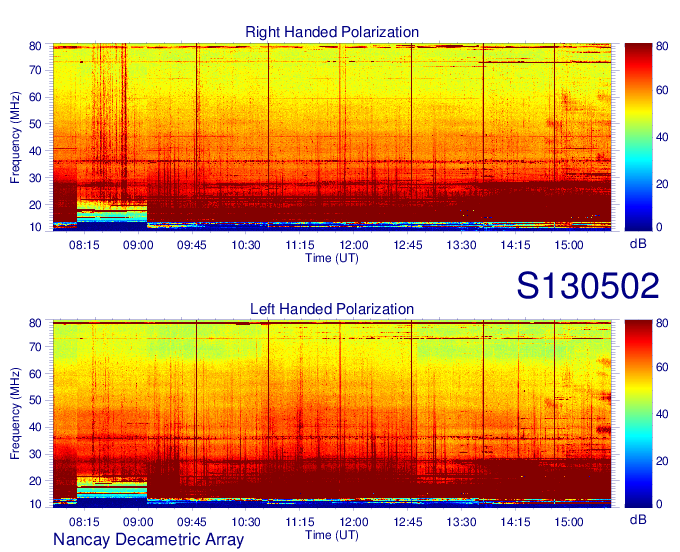680x552 pixels.
Task: Click the 12:45 time tick under Right Handed plot
Action: tap(408, 245)
